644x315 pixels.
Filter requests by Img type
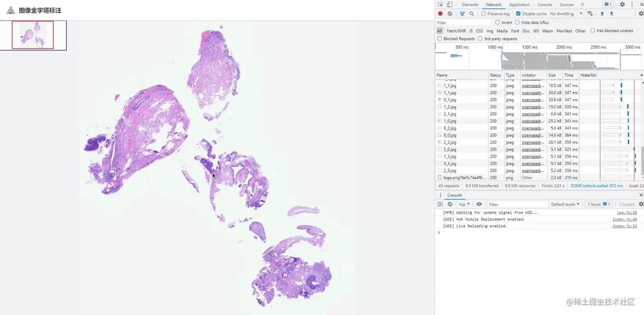(490, 31)
